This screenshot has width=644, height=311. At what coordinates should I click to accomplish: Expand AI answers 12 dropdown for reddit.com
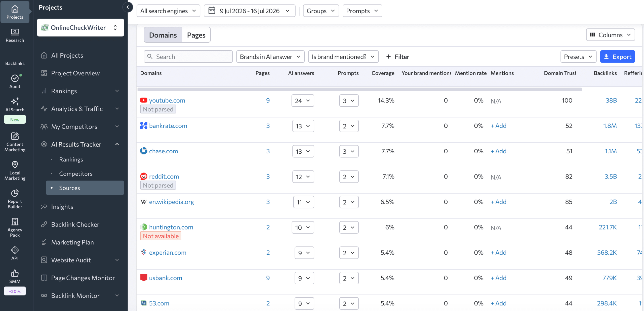click(303, 177)
